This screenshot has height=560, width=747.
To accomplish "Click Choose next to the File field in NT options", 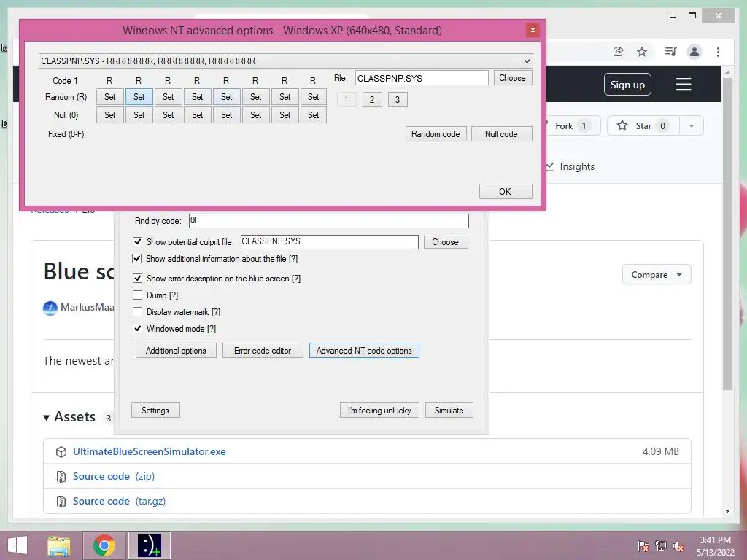I will coord(513,78).
